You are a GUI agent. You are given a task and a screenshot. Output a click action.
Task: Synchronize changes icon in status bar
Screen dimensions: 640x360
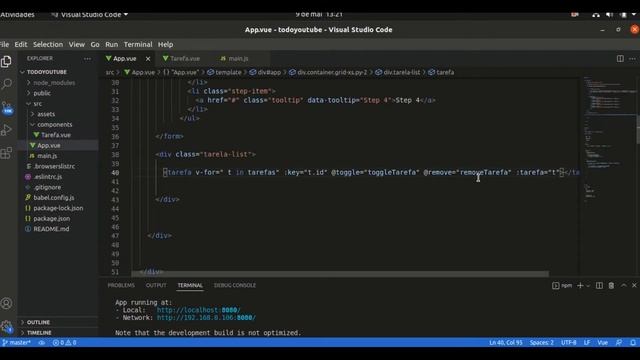(x=42, y=342)
